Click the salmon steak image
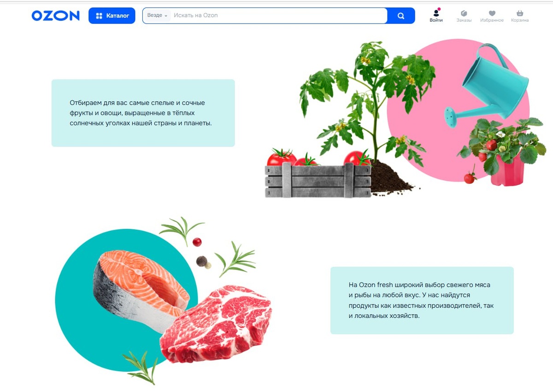This screenshot has width=553, height=392. 141,285
